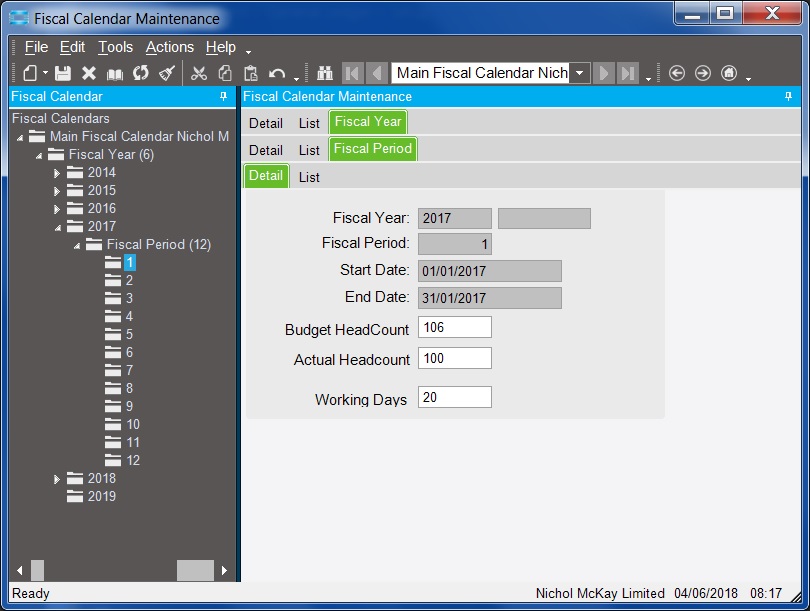The height and width of the screenshot is (611, 810).
Task: Click the tree panel scroll left arrow
Action: click(x=20, y=571)
